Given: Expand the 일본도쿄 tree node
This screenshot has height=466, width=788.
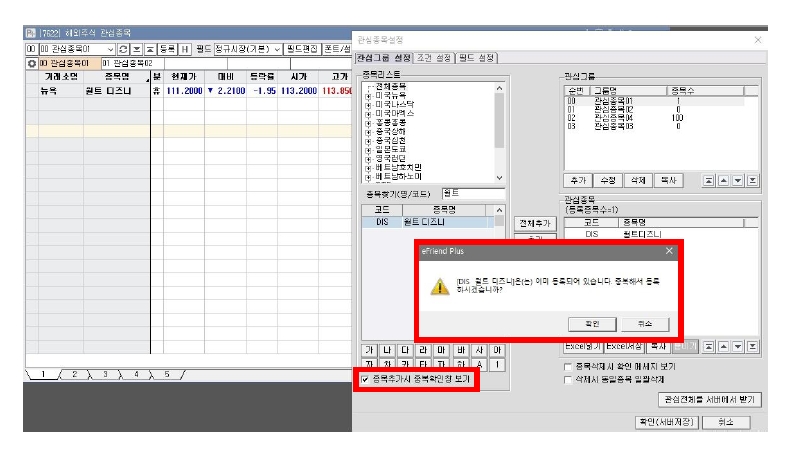Looking at the screenshot, I should (x=368, y=150).
